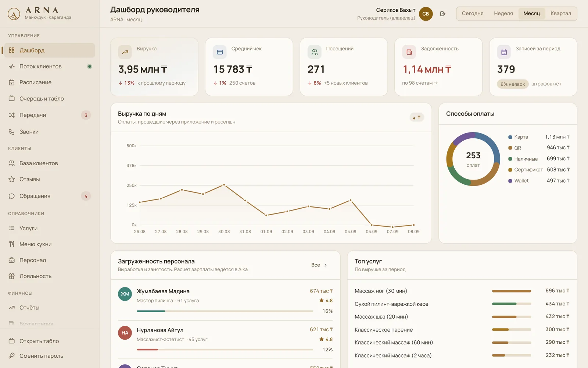Screen dimensions: 588x368
Task: Click Нурланова Айгүл's 12% workload bar
Action: [x=225, y=350]
